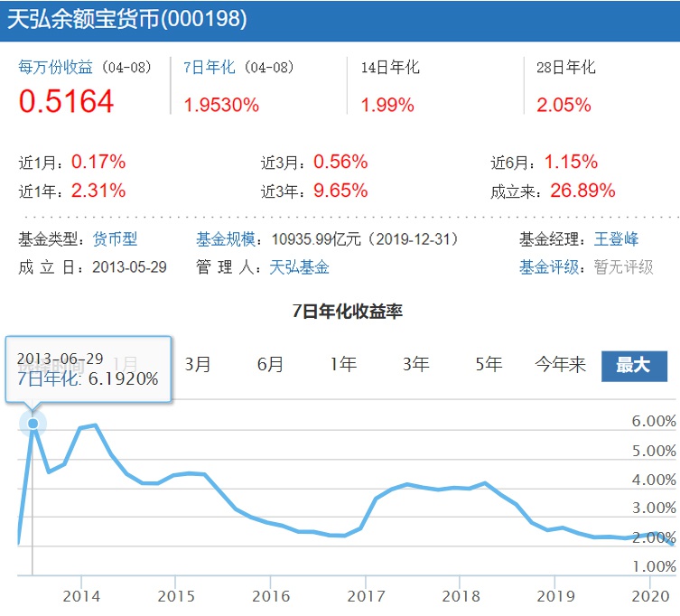Click the 5.00% y-axis label

pos(654,451)
